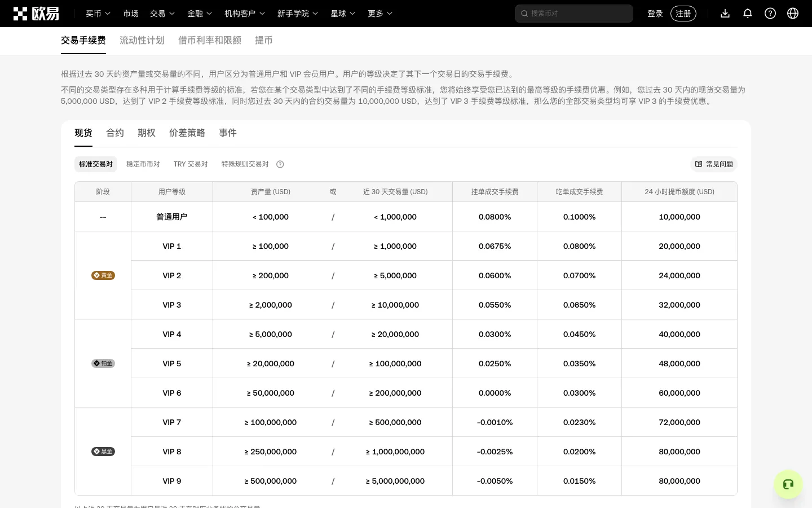Screen dimensions: 812x508
Task: Click the 铂金 tier badge
Action: [x=103, y=364]
